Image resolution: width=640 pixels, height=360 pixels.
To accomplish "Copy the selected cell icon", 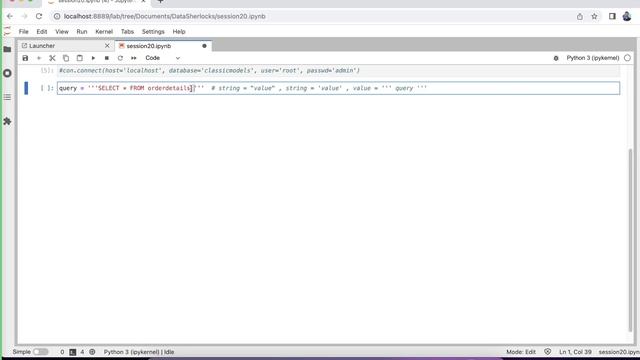I will (x=66, y=58).
